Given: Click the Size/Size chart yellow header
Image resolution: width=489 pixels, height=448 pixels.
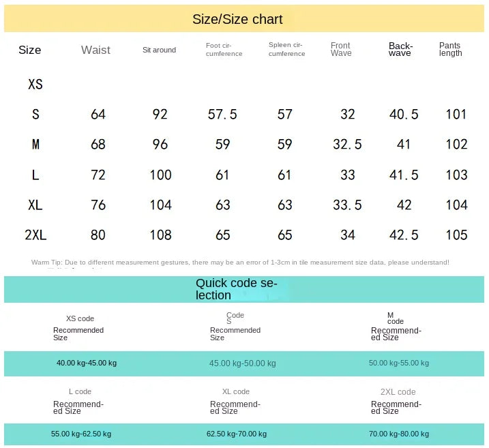Looking at the screenshot, I should coord(244,18).
